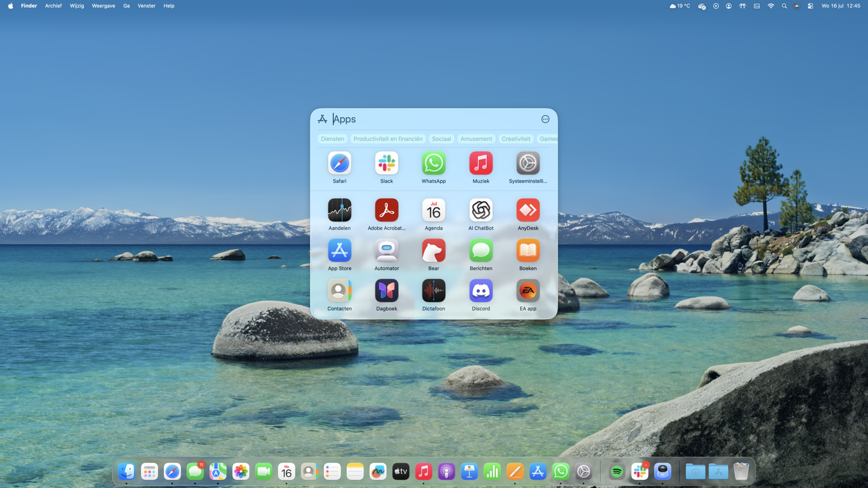
Task: Open Numbers from the Dock
Action: pyautogui.click(x=492, y=472)
